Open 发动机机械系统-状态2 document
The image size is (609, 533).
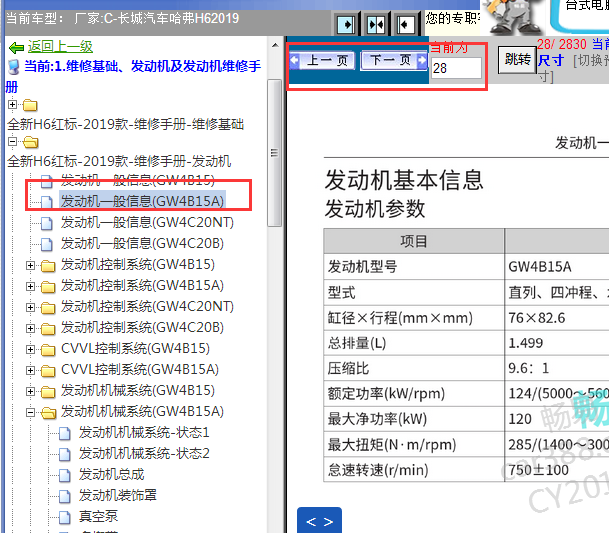coord(144,453)
